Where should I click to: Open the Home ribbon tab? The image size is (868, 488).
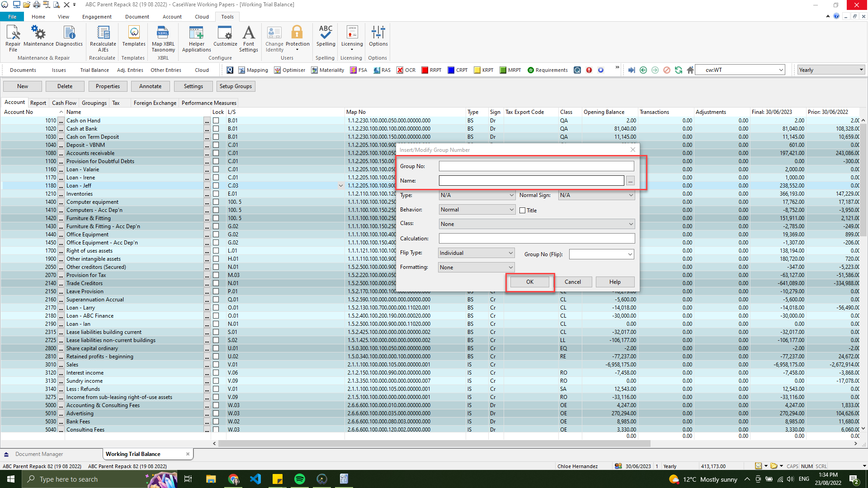pyautogui.click(x=38, y=17)
